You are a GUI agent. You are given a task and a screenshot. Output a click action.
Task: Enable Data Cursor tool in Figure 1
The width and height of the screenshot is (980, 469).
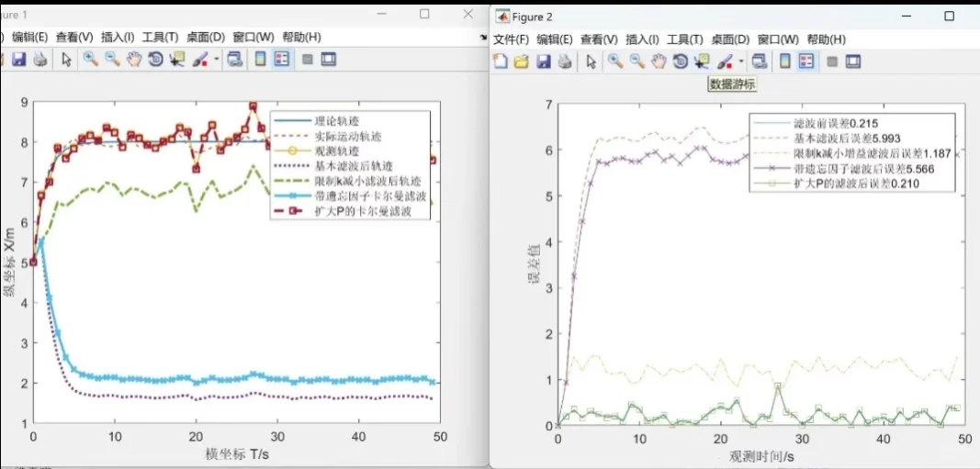click(x=177, y=60)
